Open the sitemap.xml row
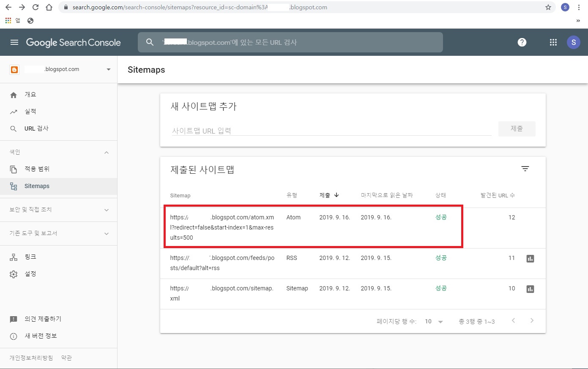This screenshot has height=369, width=588. click(x=353, y=294)
